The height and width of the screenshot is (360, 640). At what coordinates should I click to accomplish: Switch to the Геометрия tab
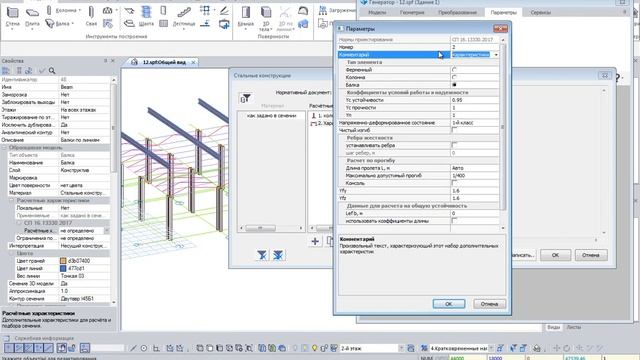pos(412,13)
